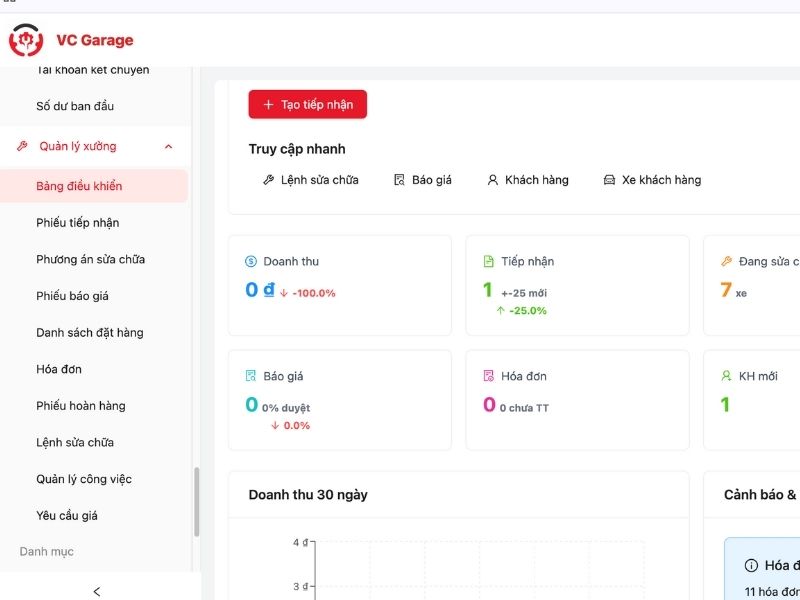This screenshot has width=800, height=600.
Task: Click the wrench icon beside Quản lý xưởng
Action: (23, 146)
